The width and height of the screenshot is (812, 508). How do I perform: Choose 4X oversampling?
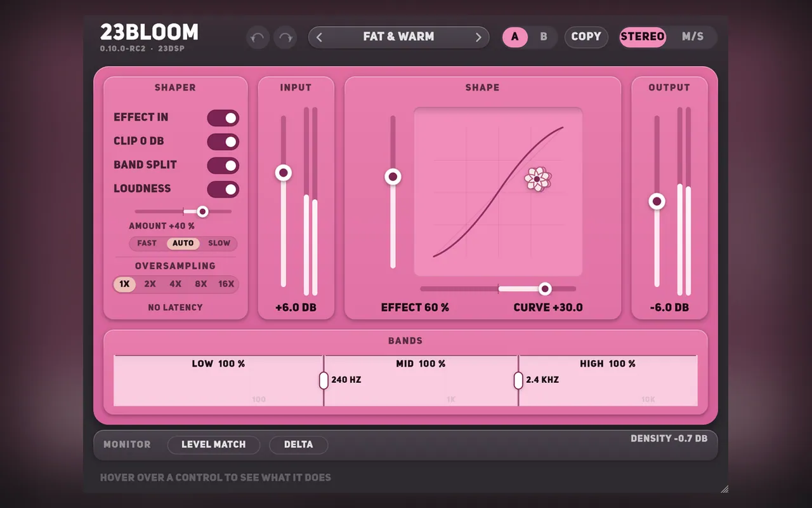coord(175,284)
